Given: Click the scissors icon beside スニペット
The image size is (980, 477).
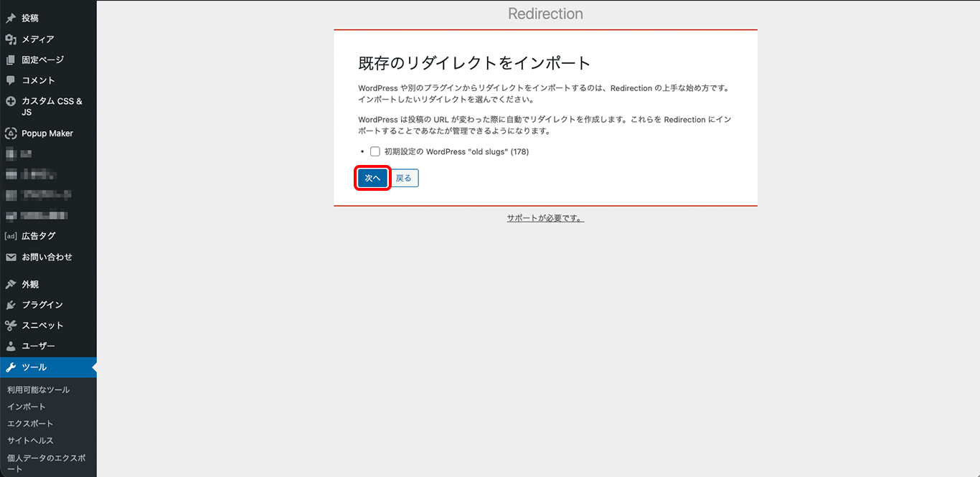Looking at the screenshot, I should pyautogui.click(x=11, y=326).
